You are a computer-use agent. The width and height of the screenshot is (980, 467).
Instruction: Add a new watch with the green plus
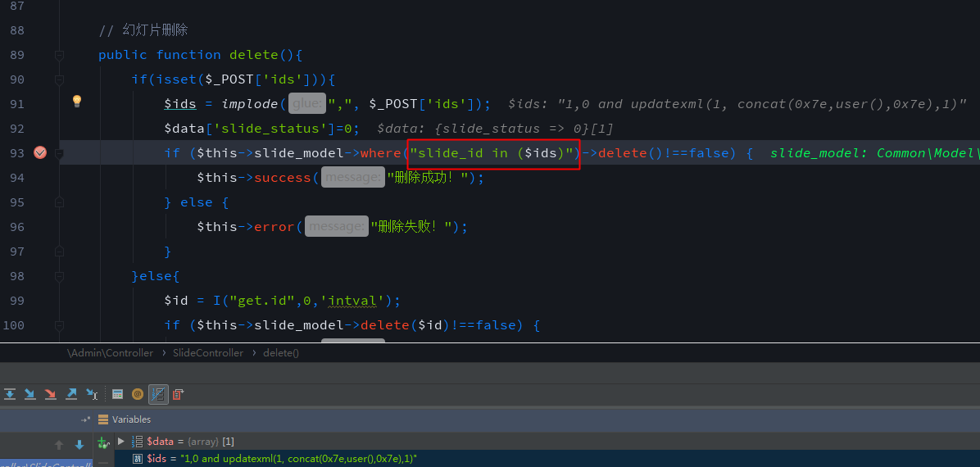click(102, 442)
